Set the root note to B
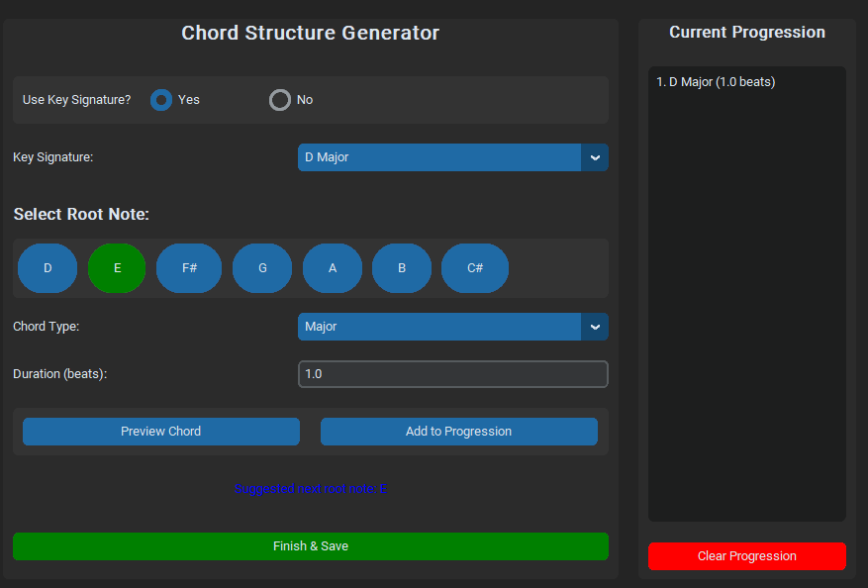Screen dimensions: 868x588 click(402, 268)
